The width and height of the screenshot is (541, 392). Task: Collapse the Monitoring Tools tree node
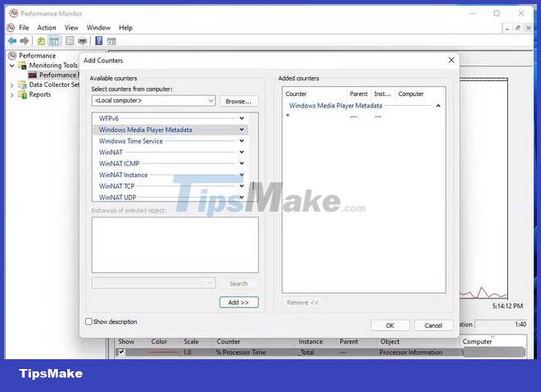point(11,65)
